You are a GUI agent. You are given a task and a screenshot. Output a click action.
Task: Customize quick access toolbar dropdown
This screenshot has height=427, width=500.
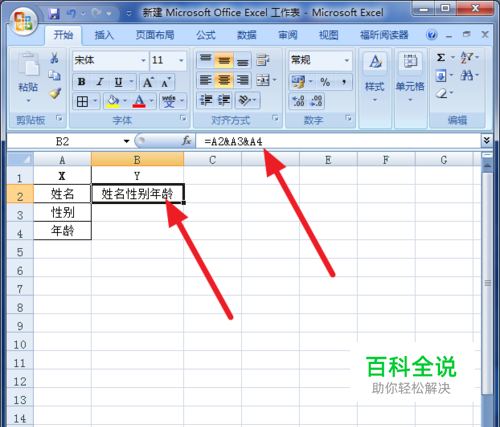pyautogui.click(x=129, y=13)
